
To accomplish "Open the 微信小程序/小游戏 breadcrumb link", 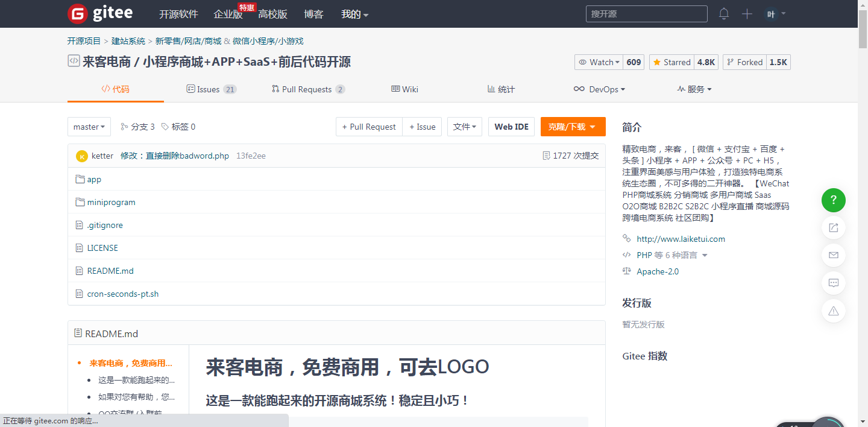I will 268,41.
